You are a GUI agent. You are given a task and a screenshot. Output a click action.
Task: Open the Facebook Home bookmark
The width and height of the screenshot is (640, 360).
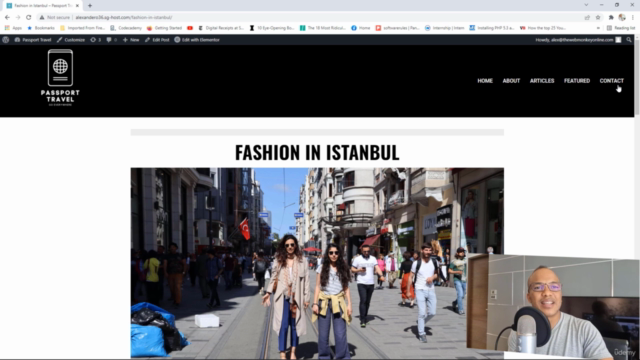[x=360, y=28]
